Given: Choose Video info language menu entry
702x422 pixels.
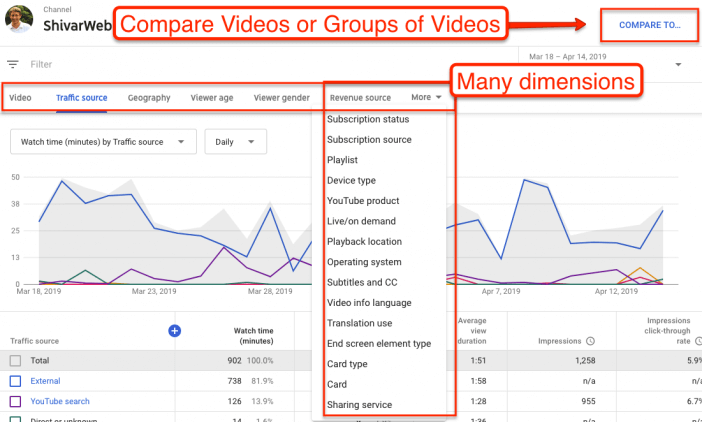Looking at the screenshot, I should [369, 303].
